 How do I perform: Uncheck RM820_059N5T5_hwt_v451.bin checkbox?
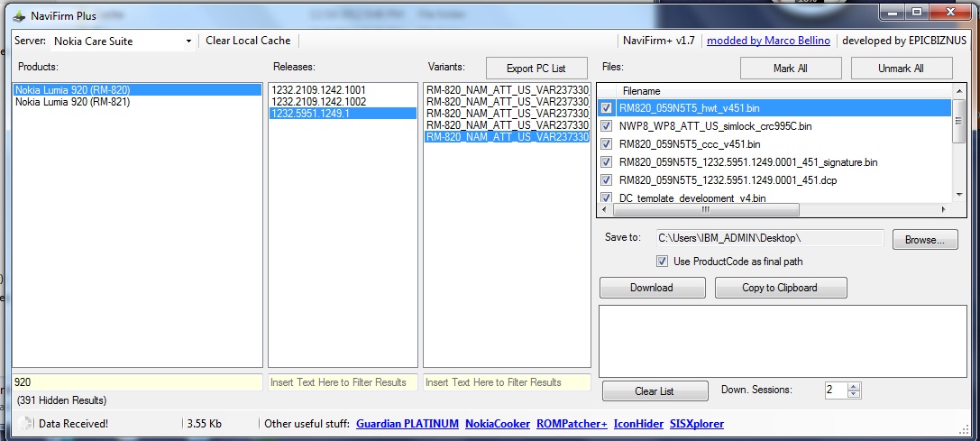tap(606, 108)
